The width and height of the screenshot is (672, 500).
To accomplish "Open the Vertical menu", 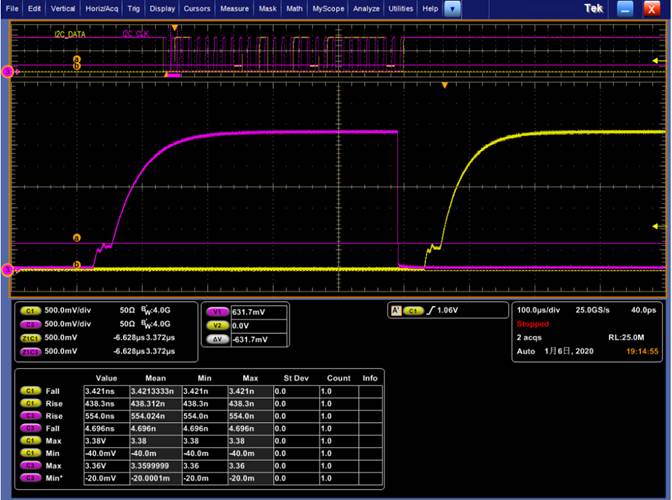I will coord(62,8).
